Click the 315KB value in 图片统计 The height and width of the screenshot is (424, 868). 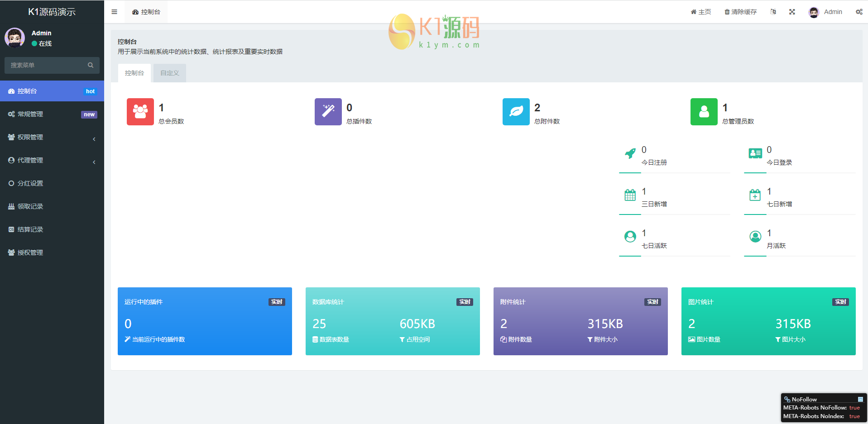(793, 324)
